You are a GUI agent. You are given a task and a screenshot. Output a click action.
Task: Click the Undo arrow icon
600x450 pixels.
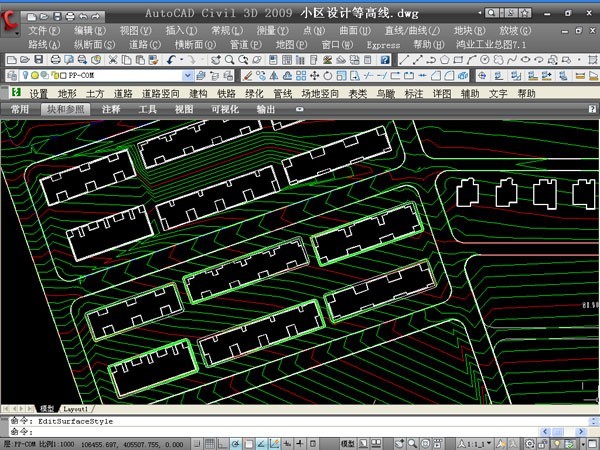tap(171, 60)
